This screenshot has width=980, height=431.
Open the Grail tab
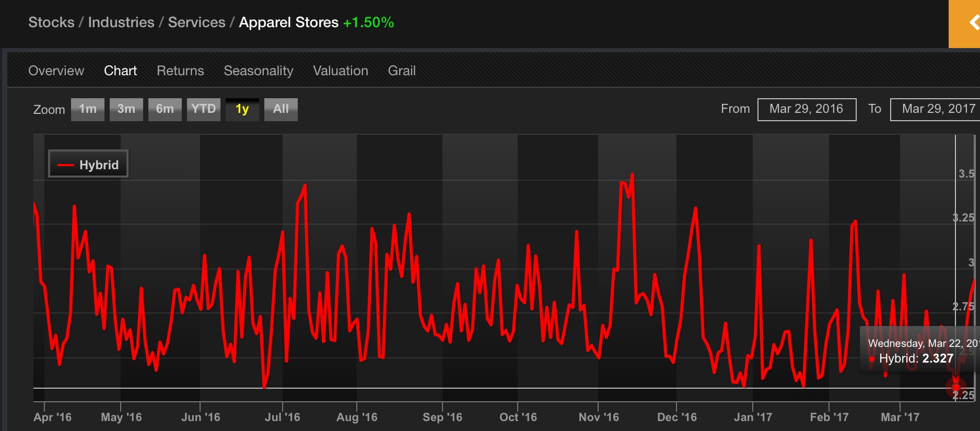click(x=402, y=71)
